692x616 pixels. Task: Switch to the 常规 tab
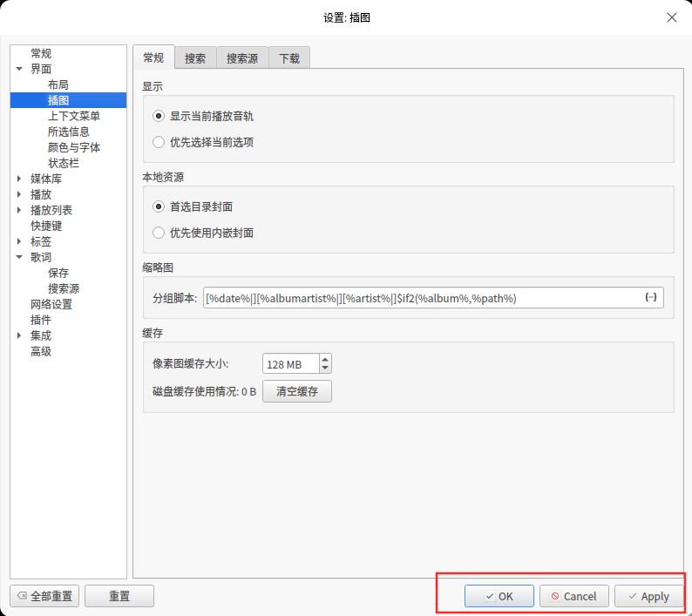point(153,58)
